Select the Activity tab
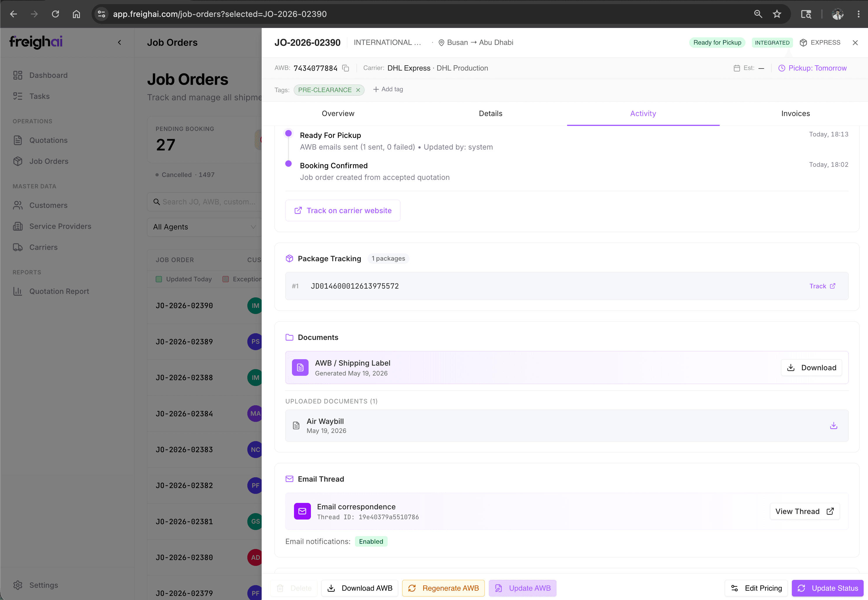This screenshot has width=868, height=600. (643, 113)
